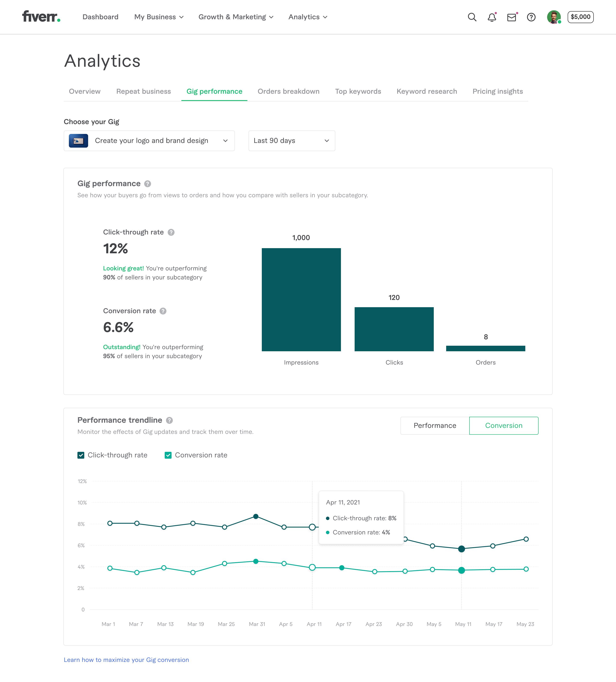Open the user profile avatar
Image resolution: width=616 pixels, height=682 pixels.
[x=554, y=17]
